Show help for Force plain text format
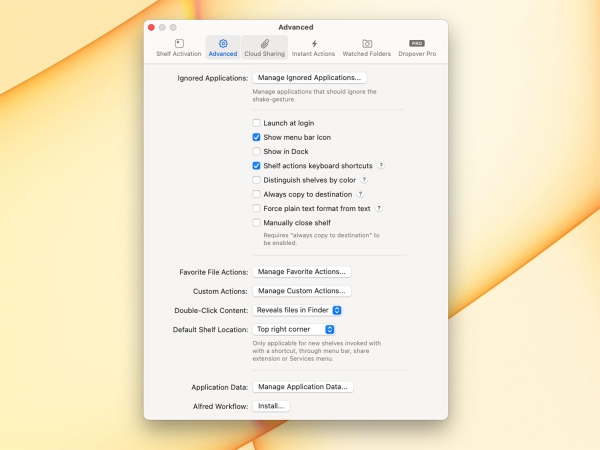The width and height of the screenshot is (600, 450). [x=378, y=208]
